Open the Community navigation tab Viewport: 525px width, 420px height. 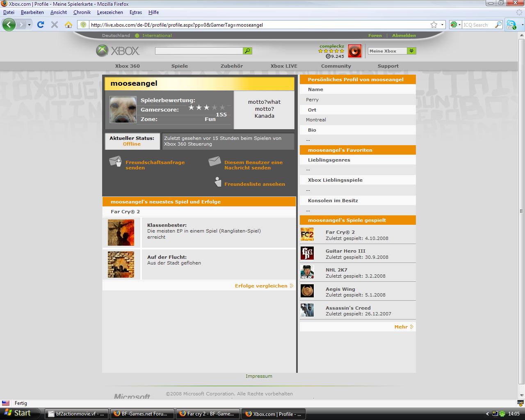(336, 66)
